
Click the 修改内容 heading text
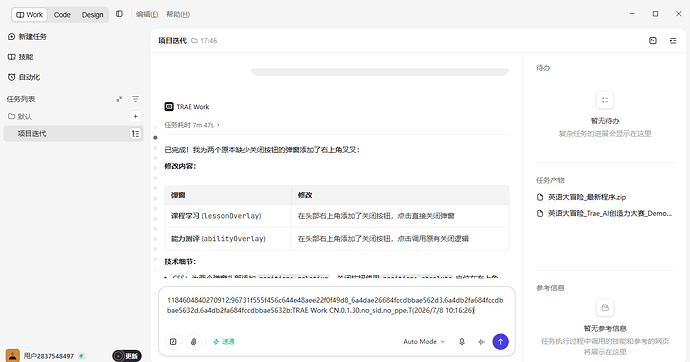pos(180,166)
